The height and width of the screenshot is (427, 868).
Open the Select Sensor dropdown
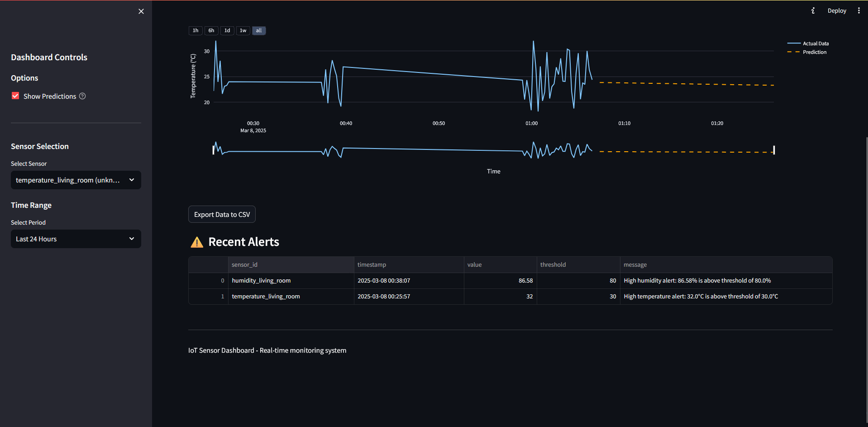[76, 180]
